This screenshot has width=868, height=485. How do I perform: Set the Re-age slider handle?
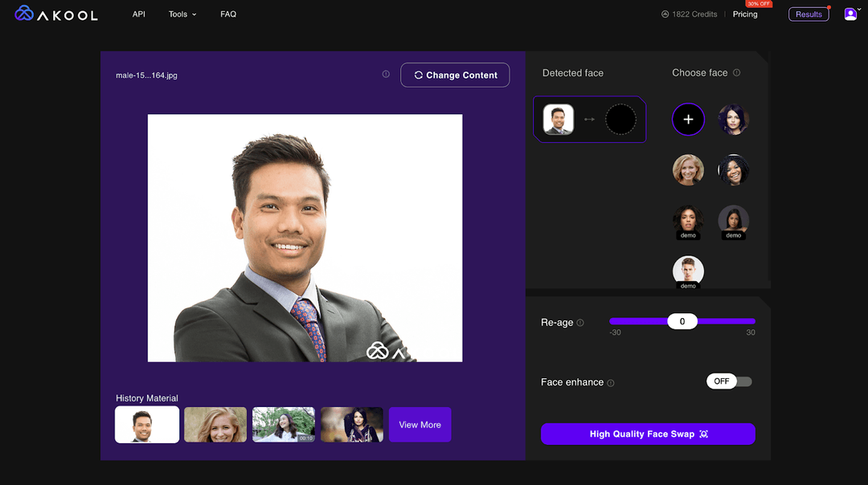coord(682,320)
